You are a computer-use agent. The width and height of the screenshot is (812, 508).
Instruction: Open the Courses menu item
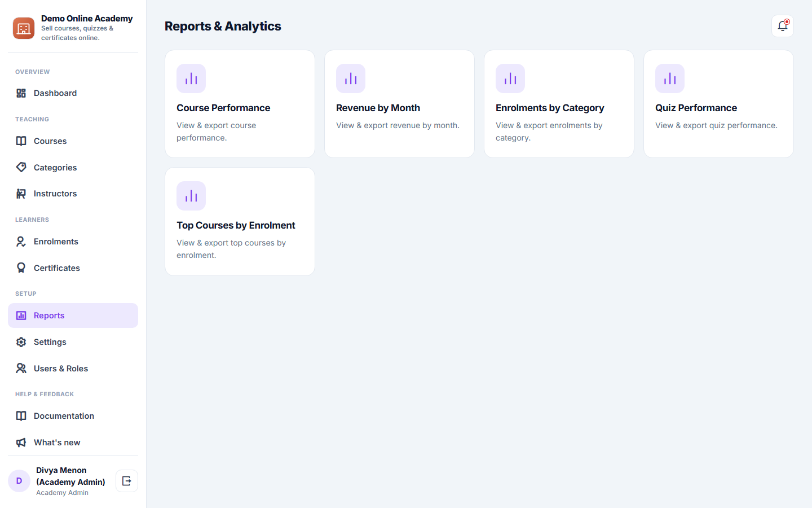73,141
